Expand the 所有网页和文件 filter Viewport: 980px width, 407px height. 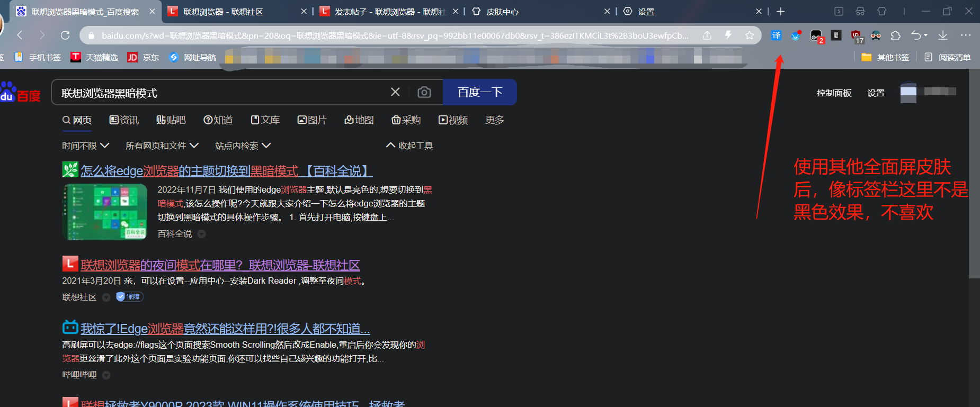[162, 146]
